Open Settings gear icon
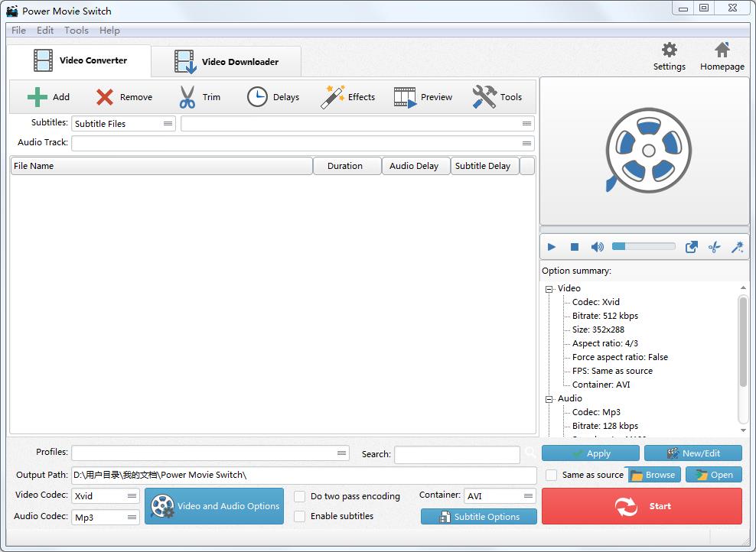 669,51
